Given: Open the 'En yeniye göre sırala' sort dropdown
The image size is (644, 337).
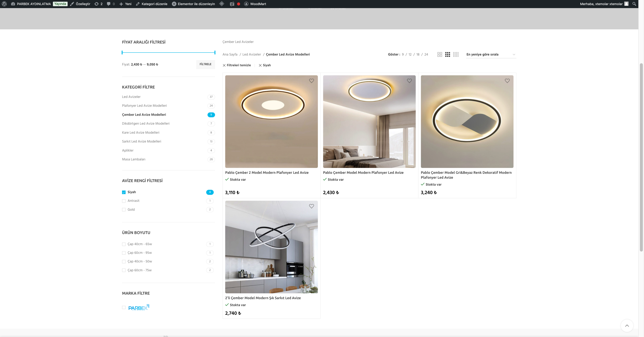Looking at the screenshot, I should click(491, 55).
